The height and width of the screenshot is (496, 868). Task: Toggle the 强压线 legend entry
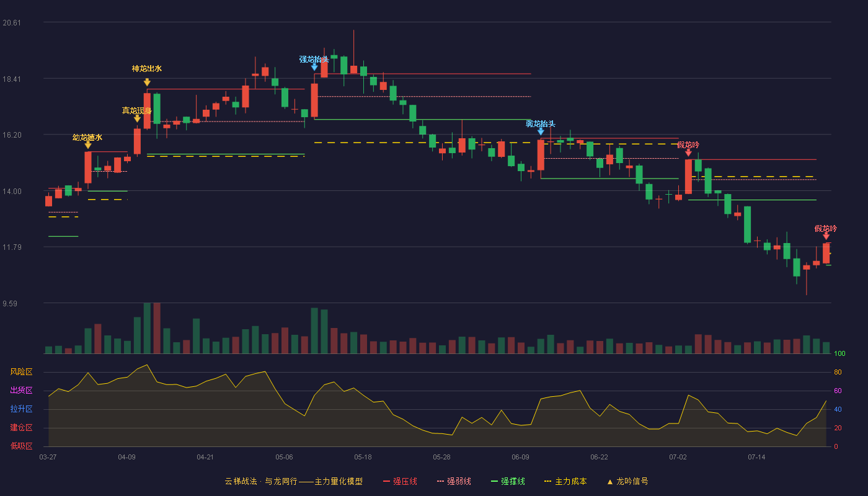tap(400, 481)
